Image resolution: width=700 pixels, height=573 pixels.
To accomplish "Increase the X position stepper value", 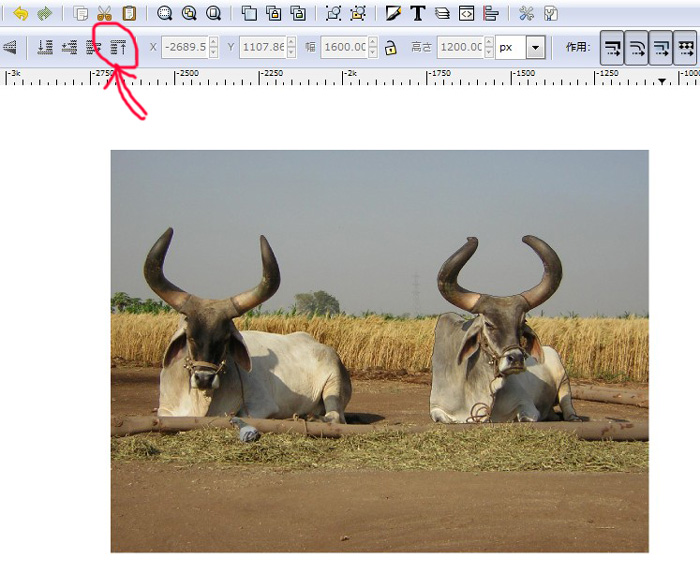I will coord(213,42).
